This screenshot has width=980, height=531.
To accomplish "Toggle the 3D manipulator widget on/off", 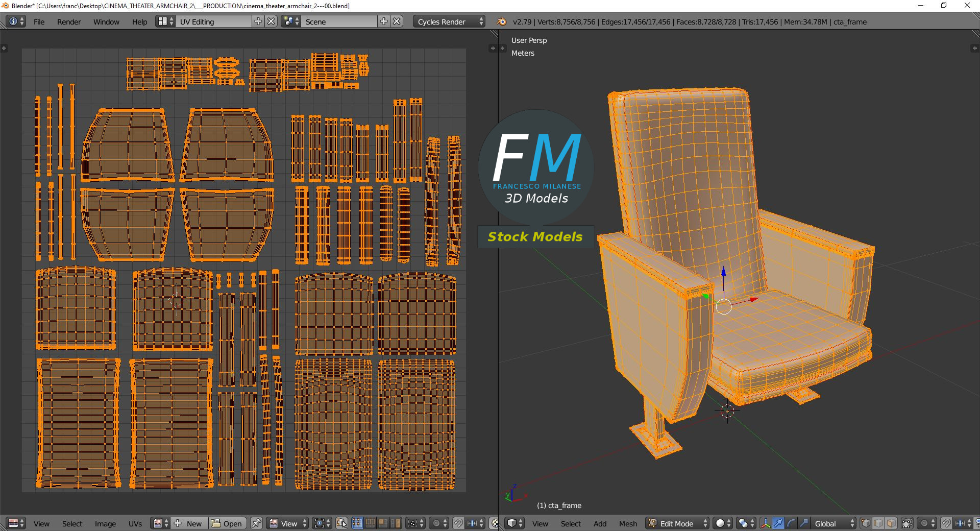I will click(x=766, y=523).
